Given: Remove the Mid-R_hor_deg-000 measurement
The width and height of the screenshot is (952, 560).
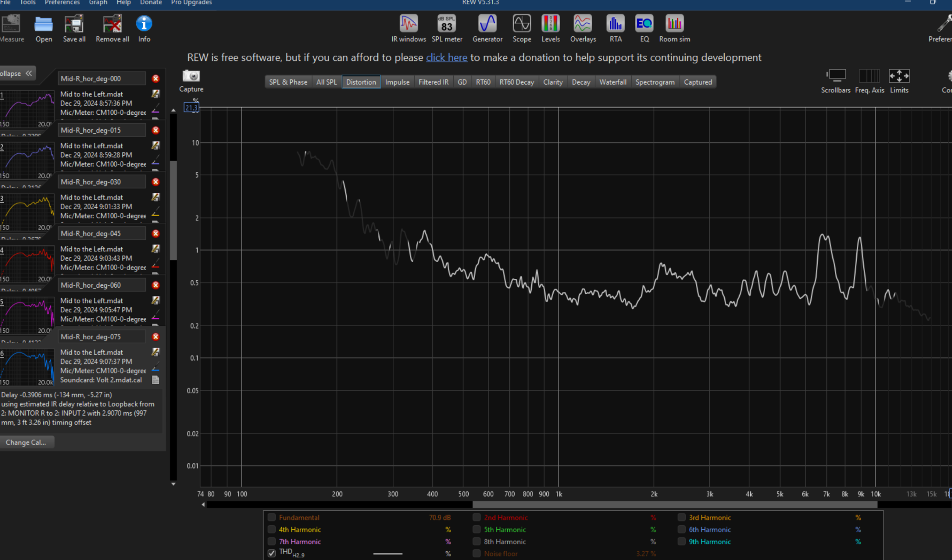Looking at the screenshot, I should [x=156, y=79].
